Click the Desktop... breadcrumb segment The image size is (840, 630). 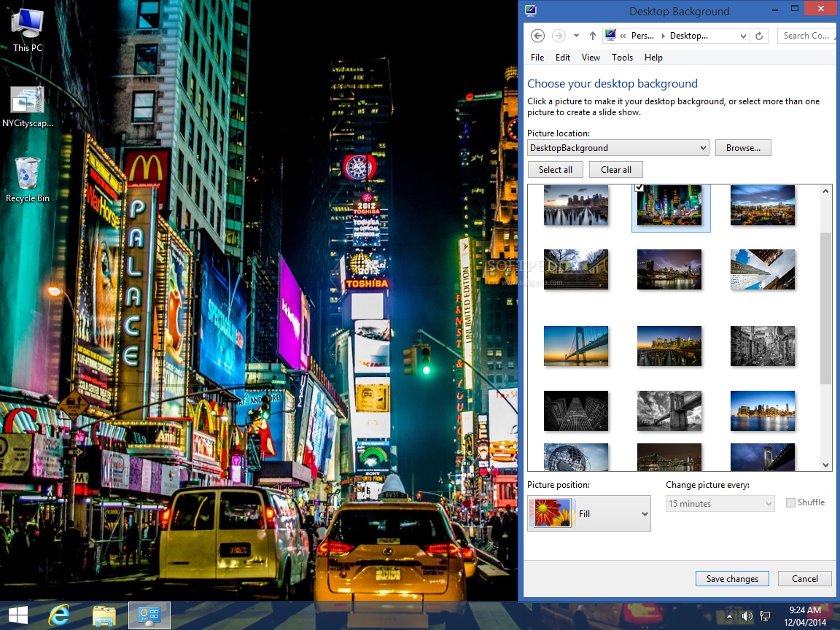coord(688,36)
